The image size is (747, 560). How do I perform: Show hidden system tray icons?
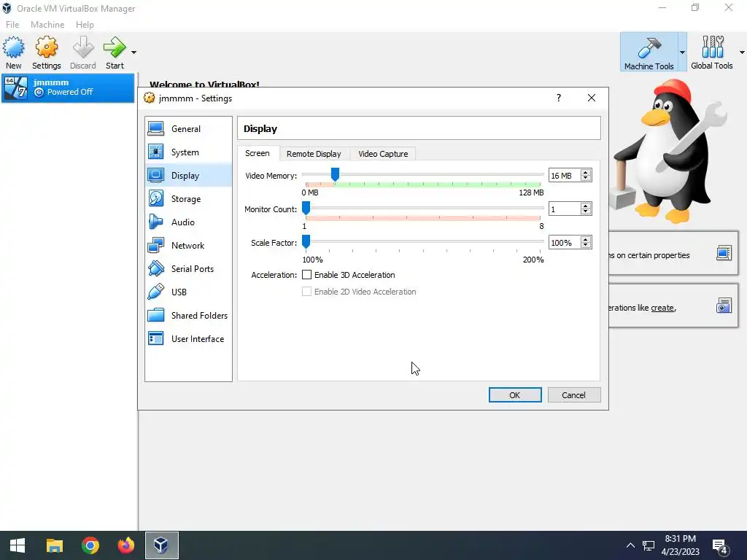(630, 545)
